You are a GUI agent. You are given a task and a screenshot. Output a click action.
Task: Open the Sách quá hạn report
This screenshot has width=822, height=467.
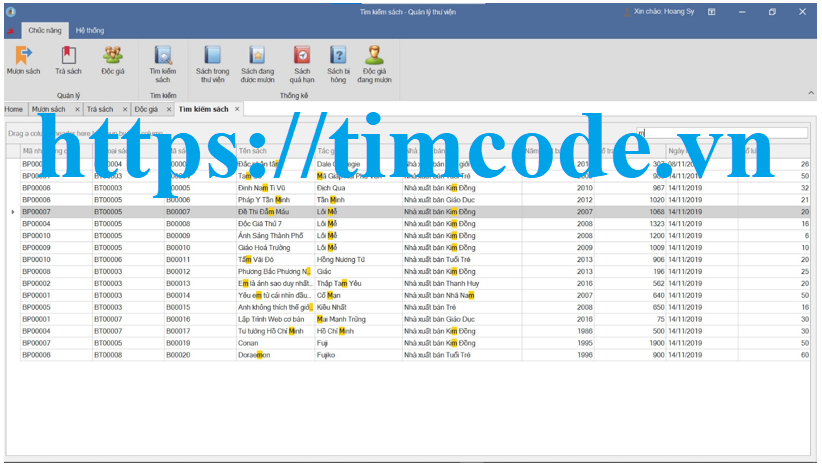(302, 65)
